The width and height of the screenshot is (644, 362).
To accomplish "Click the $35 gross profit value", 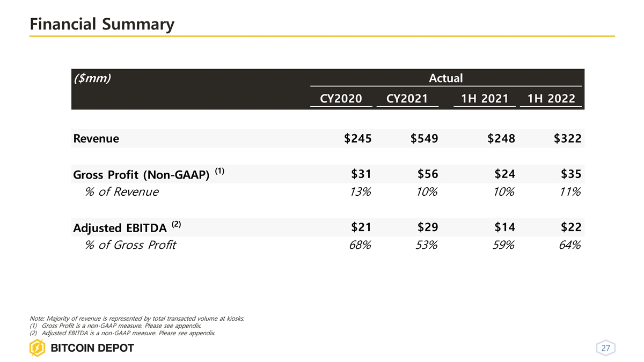I will tap(570, 174).
